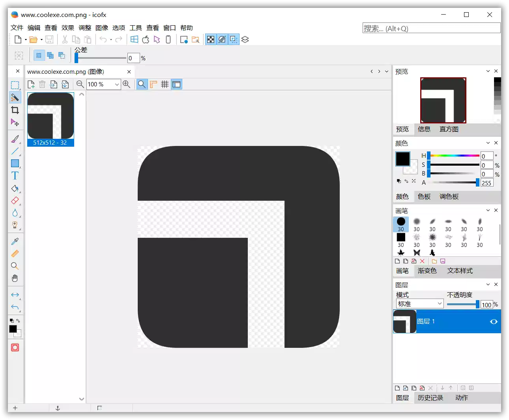Activate the Brush tool
The width and height of the screenshot is (509, 420).
(15, 138)
